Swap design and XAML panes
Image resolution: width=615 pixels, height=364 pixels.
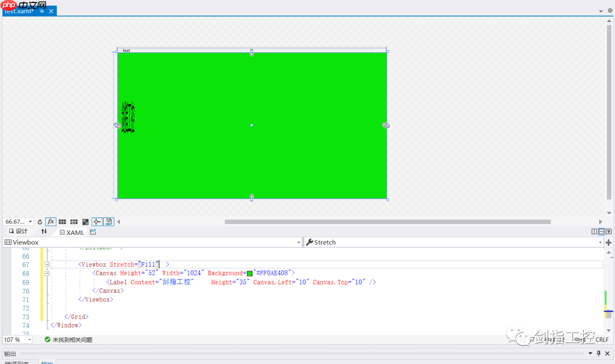[44, 231]
